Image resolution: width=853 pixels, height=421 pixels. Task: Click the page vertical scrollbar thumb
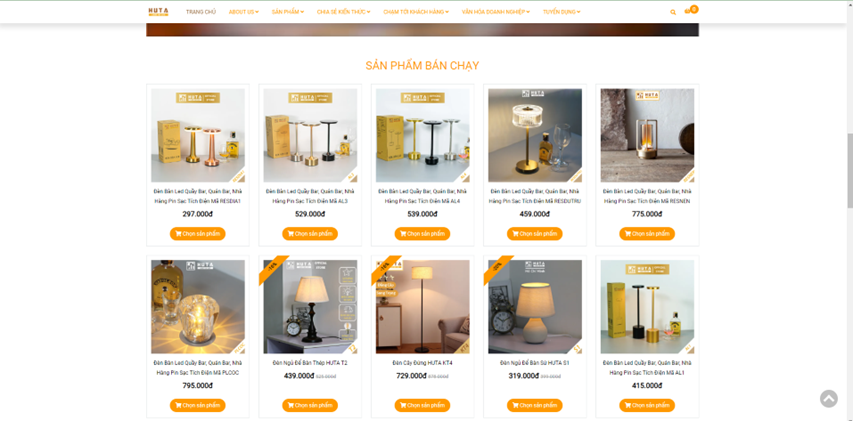click(x=850, y=170)
